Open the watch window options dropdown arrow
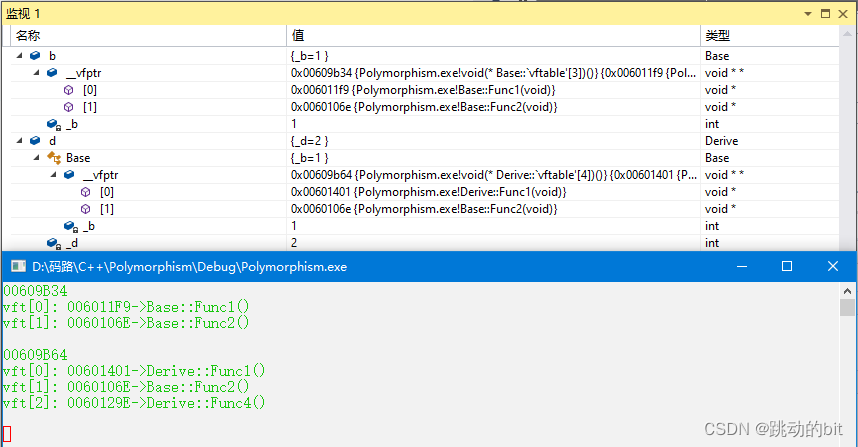Image resolution: width=858 pixels, height=447 pixels. pyautogui.click(x=809, y=13)
